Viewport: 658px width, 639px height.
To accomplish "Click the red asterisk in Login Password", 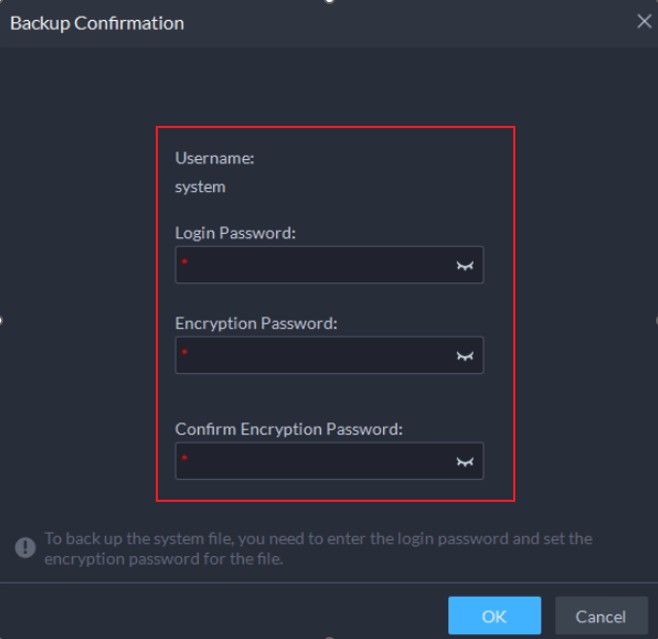I will tap(185, 262).
